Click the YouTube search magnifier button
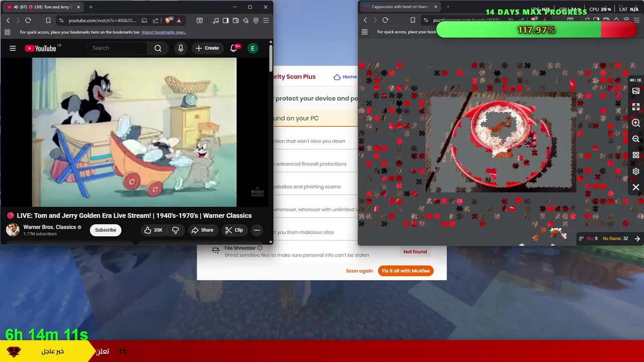Screen dimensions: 644x362 (x=158, y=48)
